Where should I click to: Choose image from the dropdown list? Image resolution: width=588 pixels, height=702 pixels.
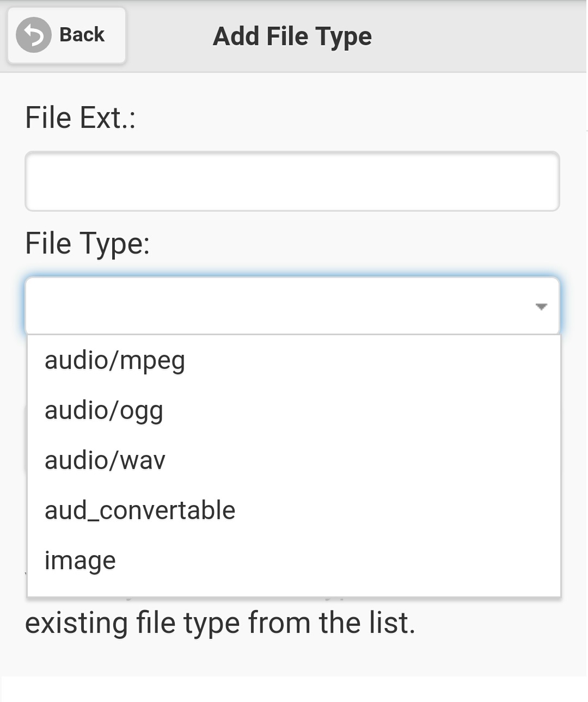pyautogui.click(x=80, y=561)
